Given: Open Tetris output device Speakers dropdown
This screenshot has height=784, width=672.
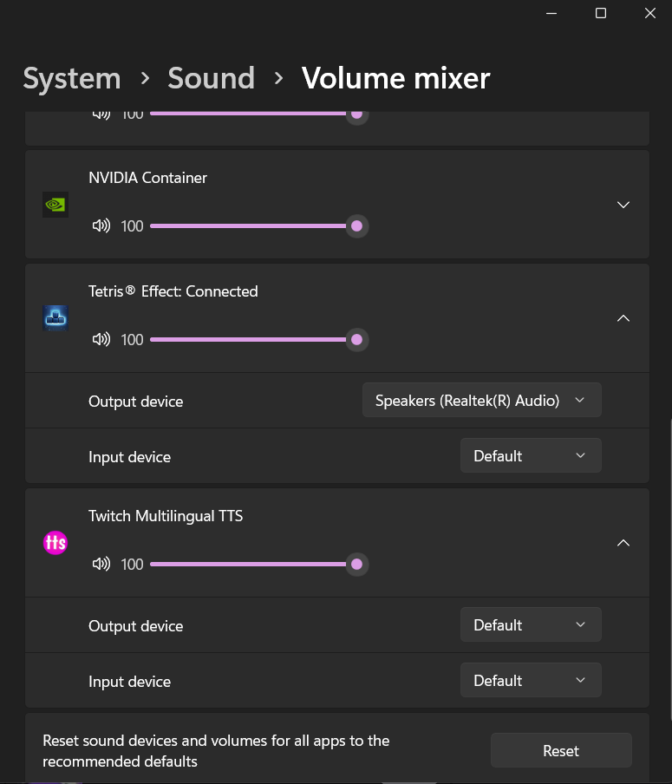Looking at the screenshot, I should 481,400.
